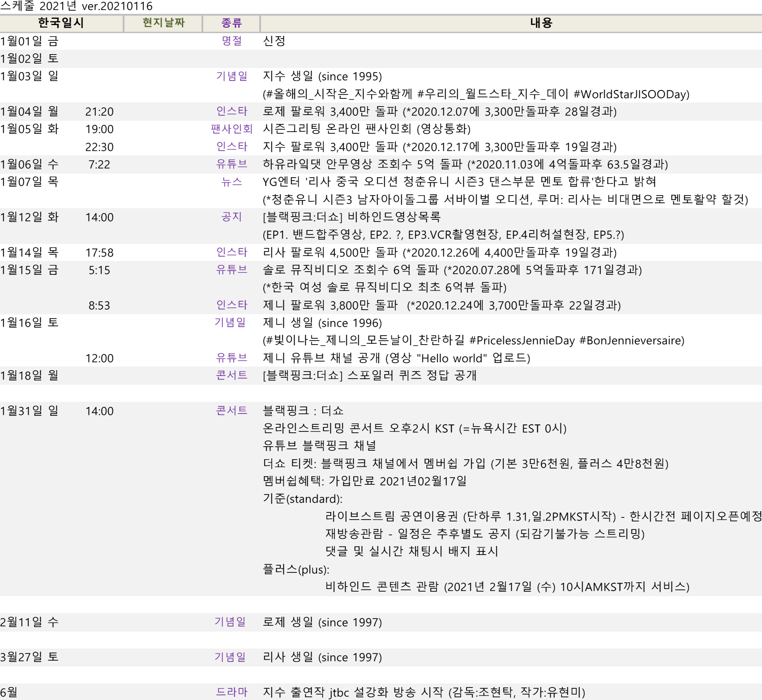The height and width of the screenshot is (700, 762).
Task: Select 솔로 뮤직비디오 조회수 6억 돌파 entry
Action: pyautogui.click(x=452, y=270)
